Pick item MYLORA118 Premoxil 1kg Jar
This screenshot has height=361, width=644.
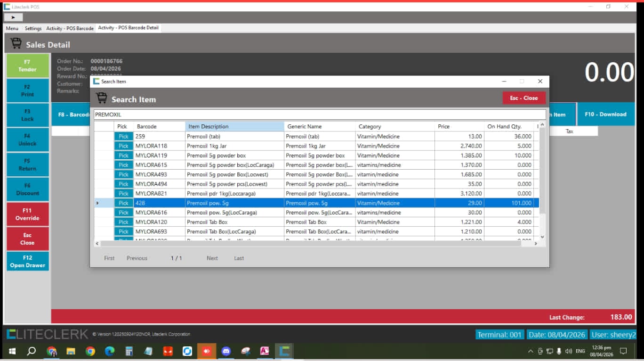pyautogui.click(x=123, y=146)
